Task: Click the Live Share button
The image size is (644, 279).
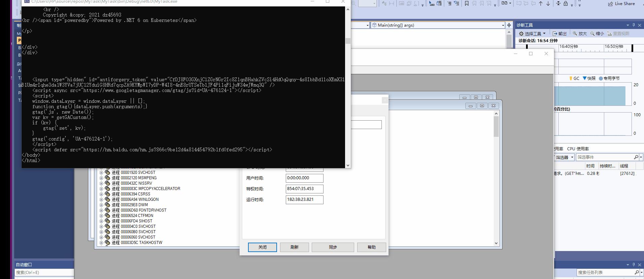Action: click(x=621, y=4)
